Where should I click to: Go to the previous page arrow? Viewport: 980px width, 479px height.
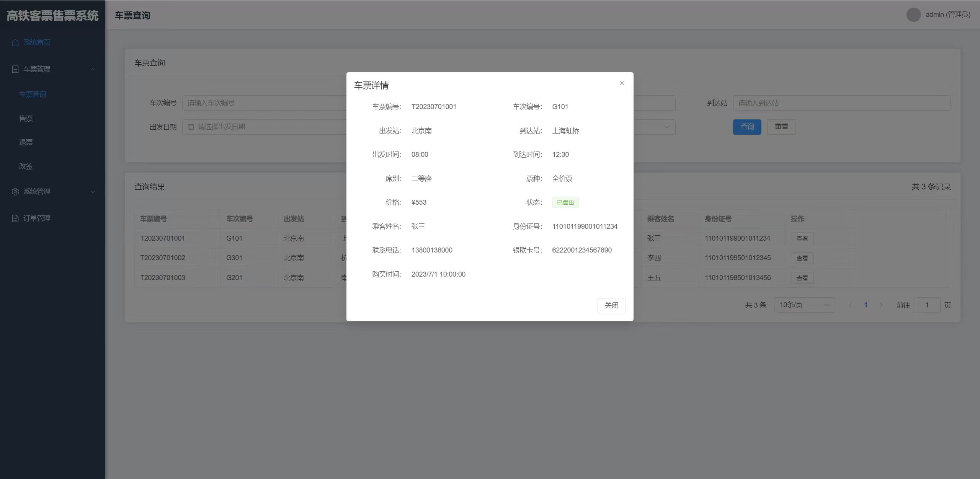(850, 305)
